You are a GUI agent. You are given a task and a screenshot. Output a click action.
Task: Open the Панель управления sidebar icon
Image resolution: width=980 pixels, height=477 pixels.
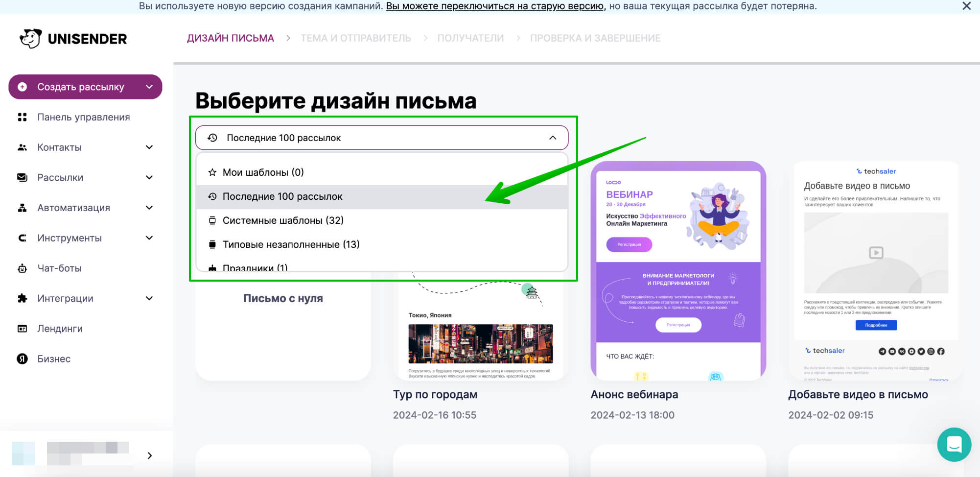tap(23, 117)
